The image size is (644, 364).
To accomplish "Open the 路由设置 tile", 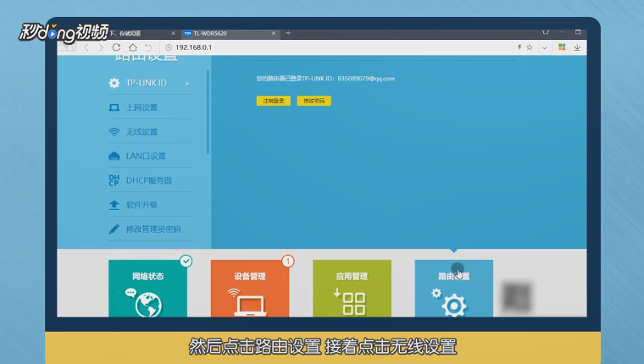I will [x=454, y=289].
